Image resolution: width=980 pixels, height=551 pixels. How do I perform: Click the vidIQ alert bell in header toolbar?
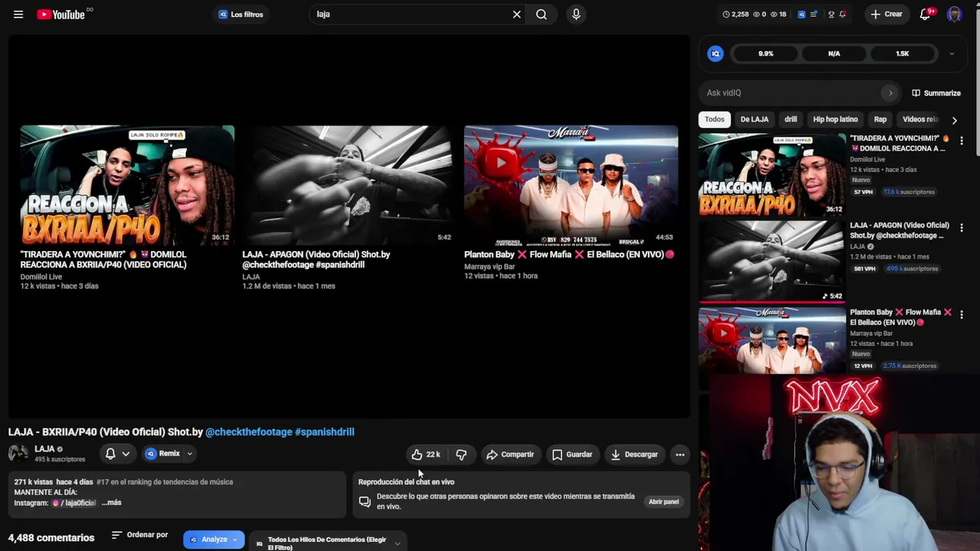point(843,15)
